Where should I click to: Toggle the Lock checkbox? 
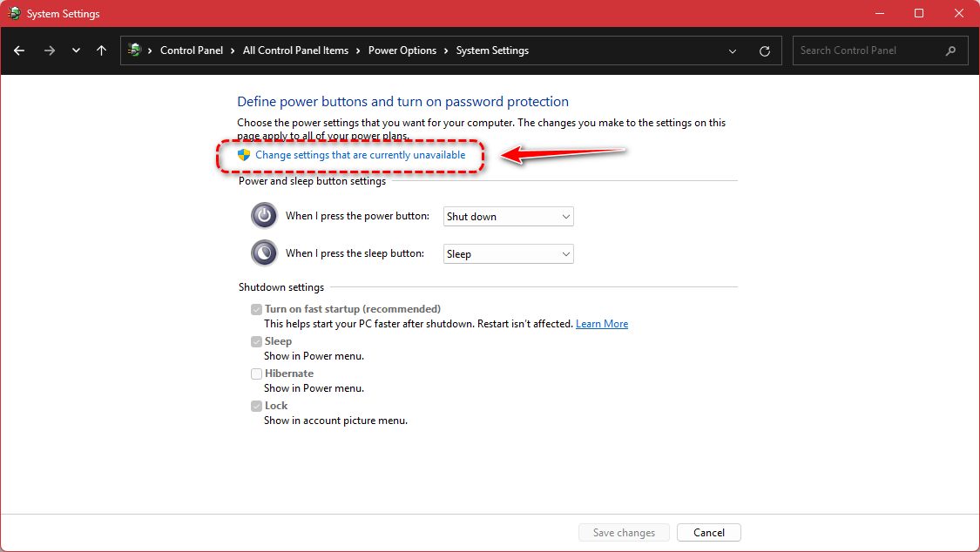(x=256, y=406)
